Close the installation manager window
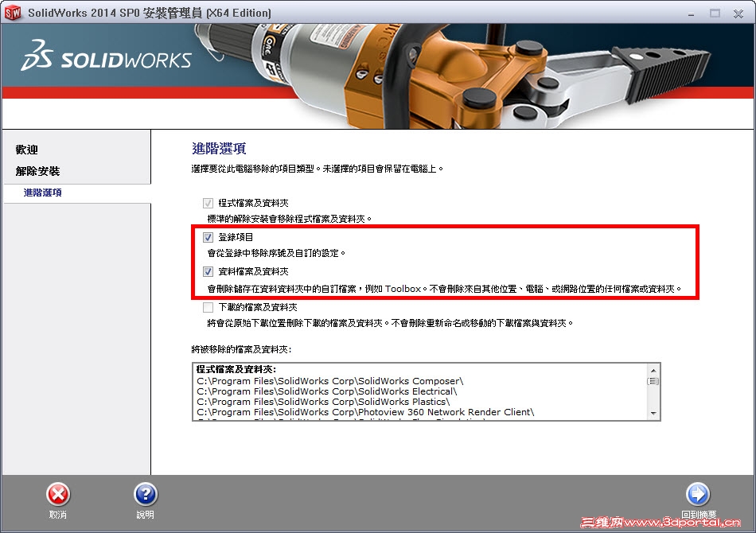 click(x=738, y=14)
